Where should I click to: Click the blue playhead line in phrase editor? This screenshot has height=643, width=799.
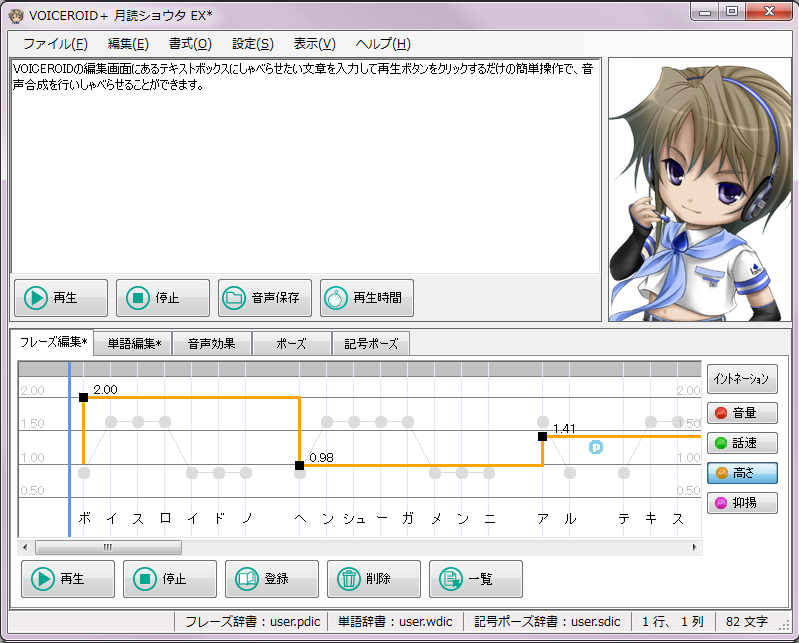(69, 448)
